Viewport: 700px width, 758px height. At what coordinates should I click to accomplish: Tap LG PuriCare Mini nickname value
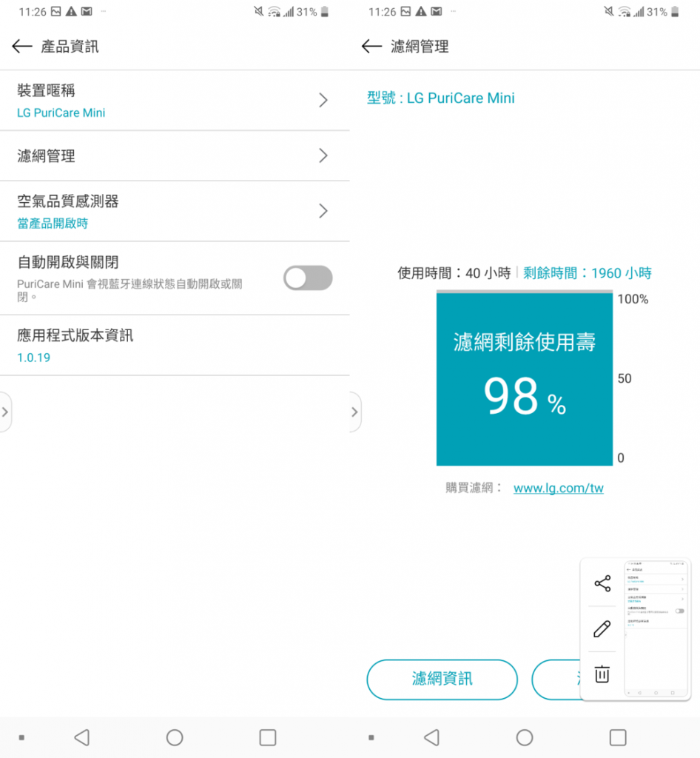point(61,113)
